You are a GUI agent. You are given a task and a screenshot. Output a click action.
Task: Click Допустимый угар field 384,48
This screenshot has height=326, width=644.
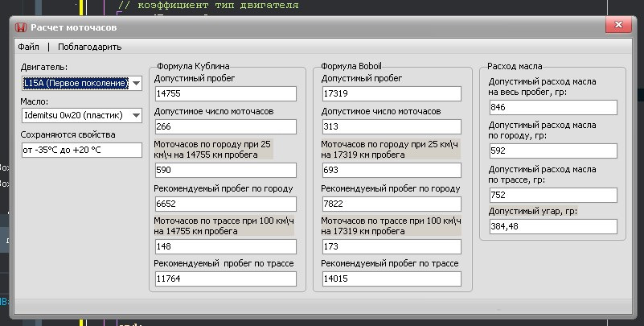(x=553, y=226)
